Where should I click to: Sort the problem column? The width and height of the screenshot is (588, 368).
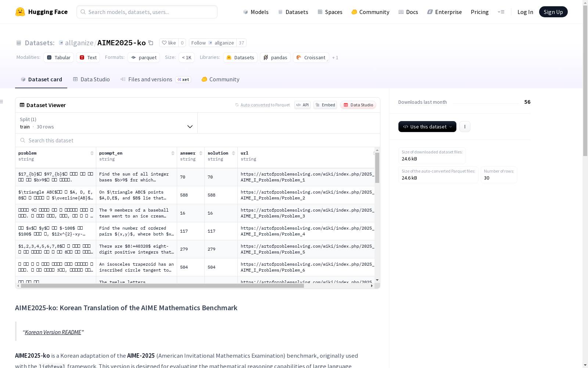tap(92, 153)
